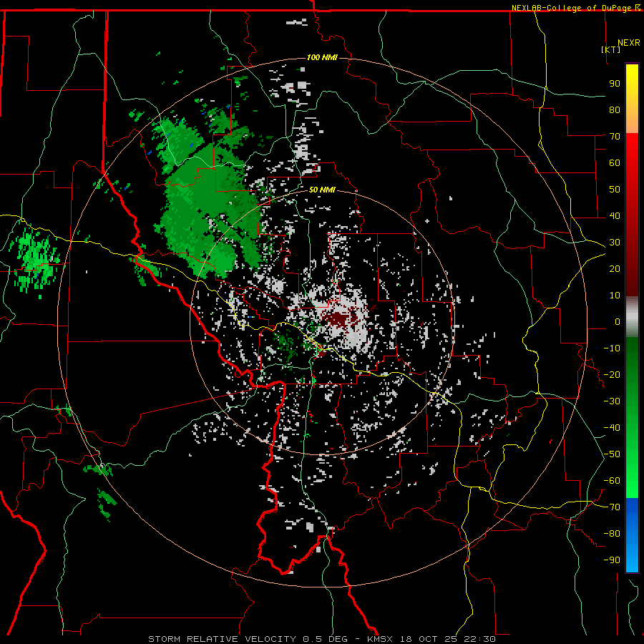The width and height of the screenshot is (644, 644).
Task: Click the maroon outbound velocity patch near radar center
Action: coord(340,320)
